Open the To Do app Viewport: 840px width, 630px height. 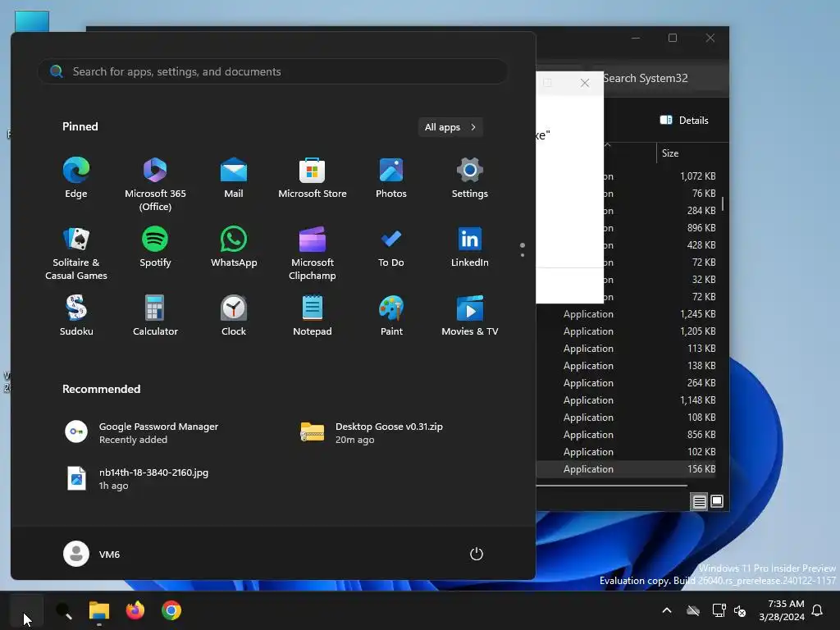pos(391,248)
